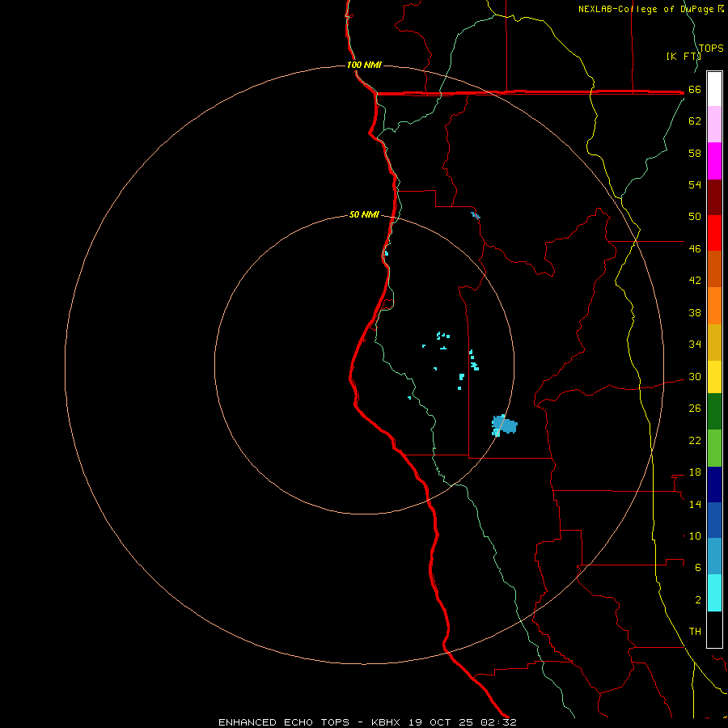The width and height of the screenshot is (728, 728).
Task: Choose the burnt orange legend band
Action: [714, 269]
